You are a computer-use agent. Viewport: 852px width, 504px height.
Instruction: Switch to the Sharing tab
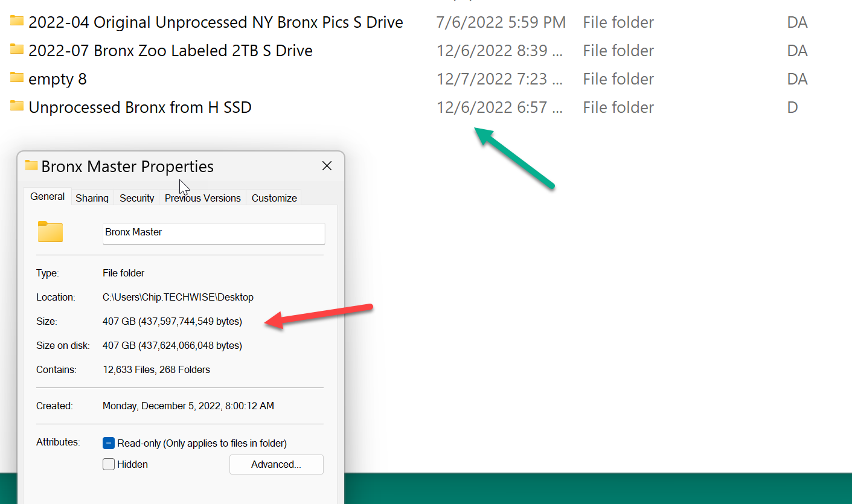point(92,197)
